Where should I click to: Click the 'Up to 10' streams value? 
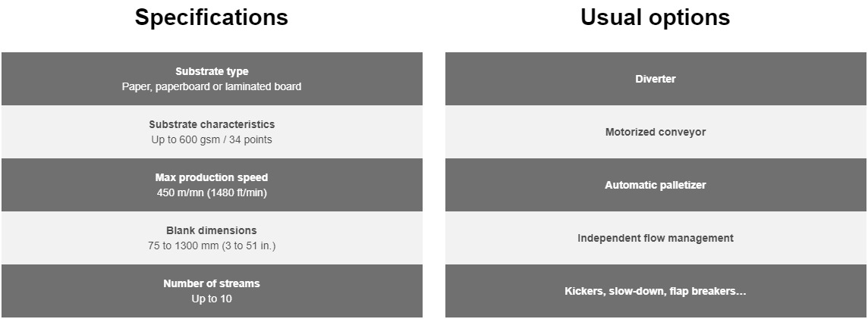coord(212,299)
